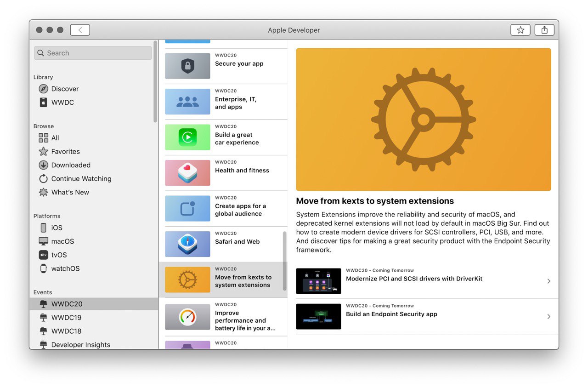Screen dimensions: 588x388
Task: Click the large gear hero image
Action: click(424, 120)
